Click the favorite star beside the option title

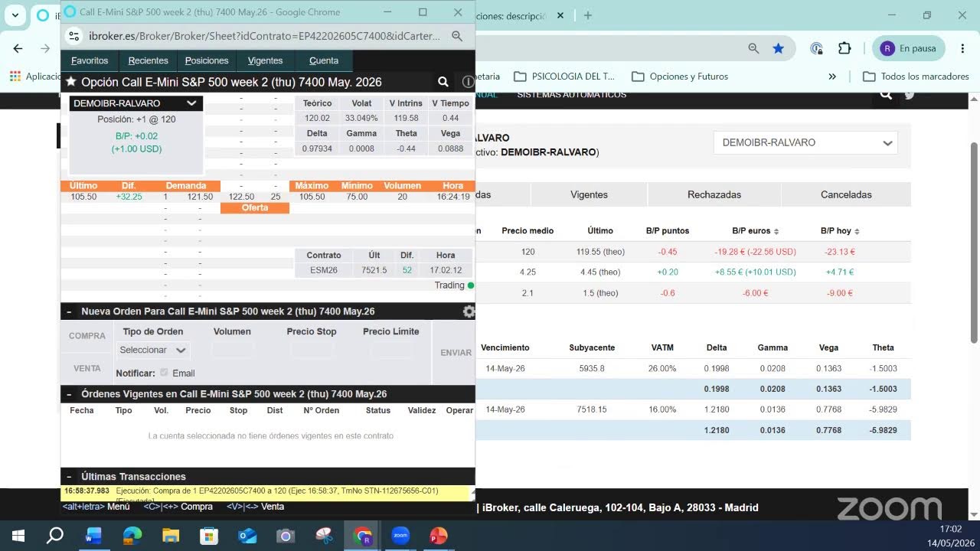(71, 82)
